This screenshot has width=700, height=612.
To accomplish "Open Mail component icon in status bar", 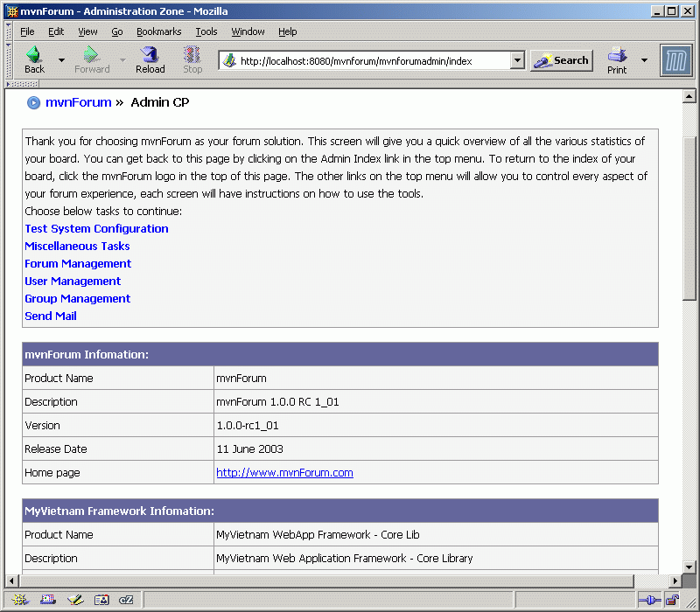I will click(x=48, y=600).
